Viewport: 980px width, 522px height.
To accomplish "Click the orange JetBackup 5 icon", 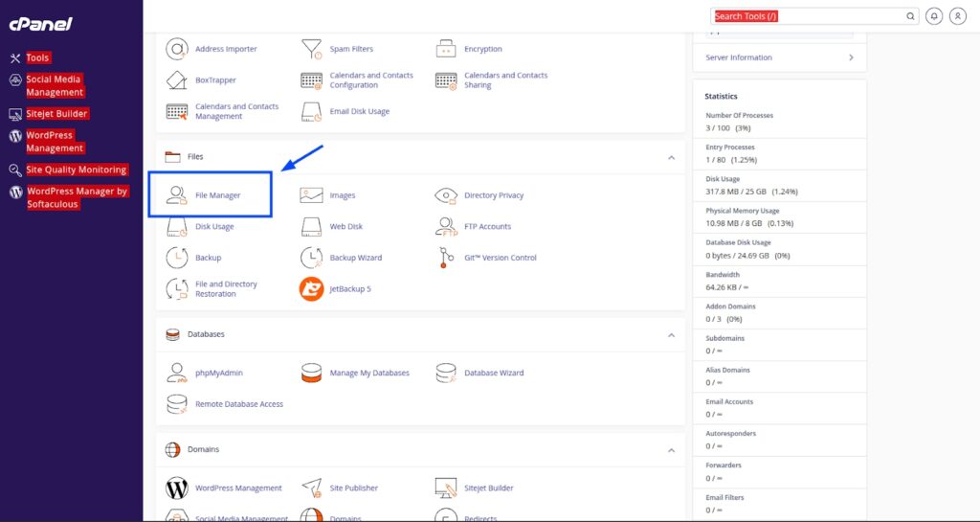I will (x=311, y=289).
